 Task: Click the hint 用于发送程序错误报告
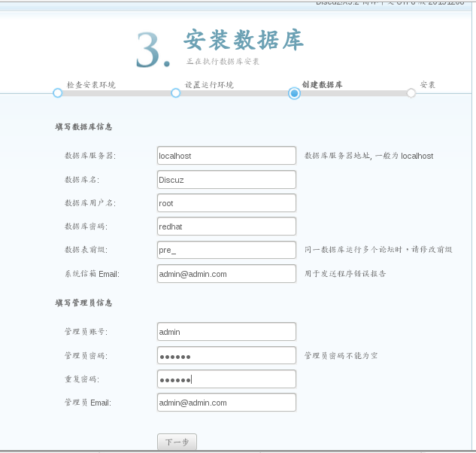pyautogui.click(x=345, y=273)
